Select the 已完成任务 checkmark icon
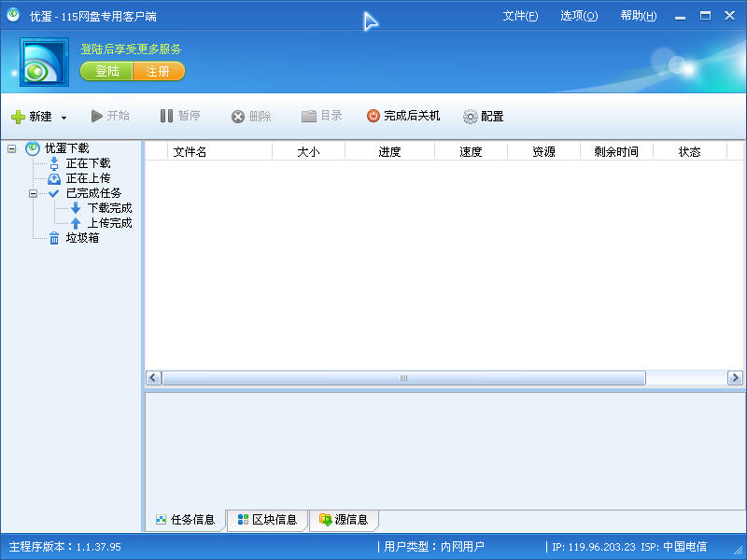This screenshot has height=560, width=747. pyautogui.click(x=54, y=193)
